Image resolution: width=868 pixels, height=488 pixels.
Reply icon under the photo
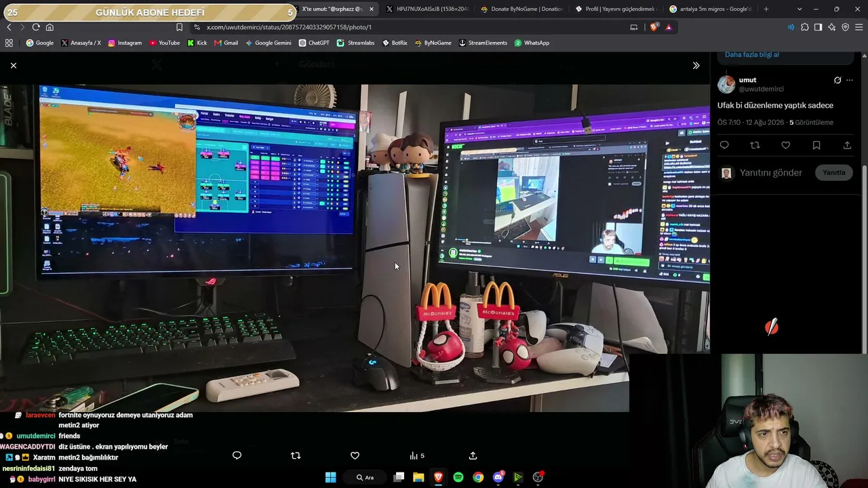[237, 455]
